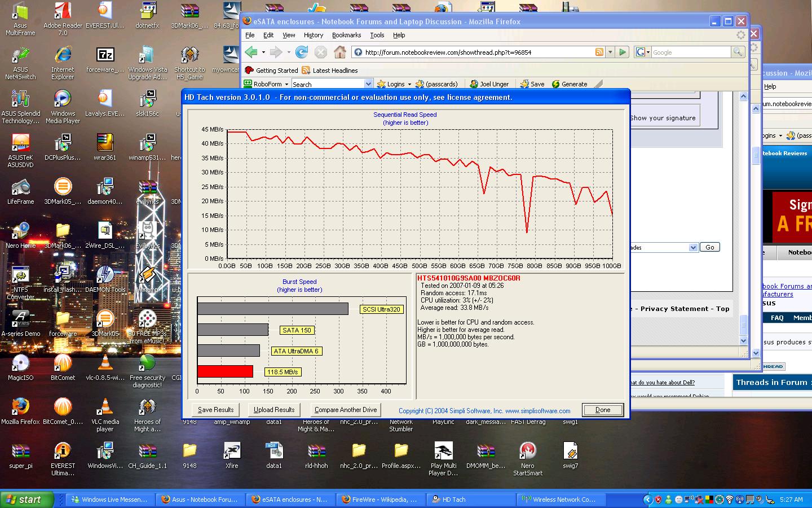Click the RSS feed icon in address bar
812x508 pixels.
point(599,52)
